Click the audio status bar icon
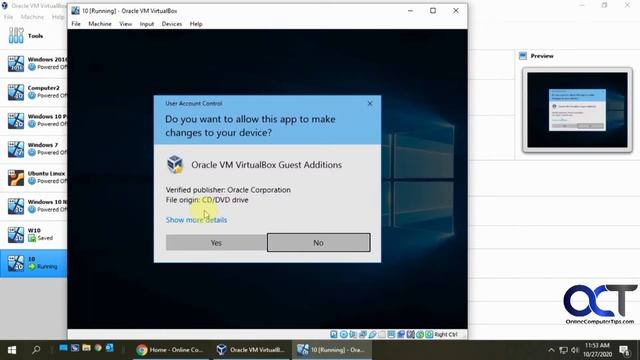 353,334
